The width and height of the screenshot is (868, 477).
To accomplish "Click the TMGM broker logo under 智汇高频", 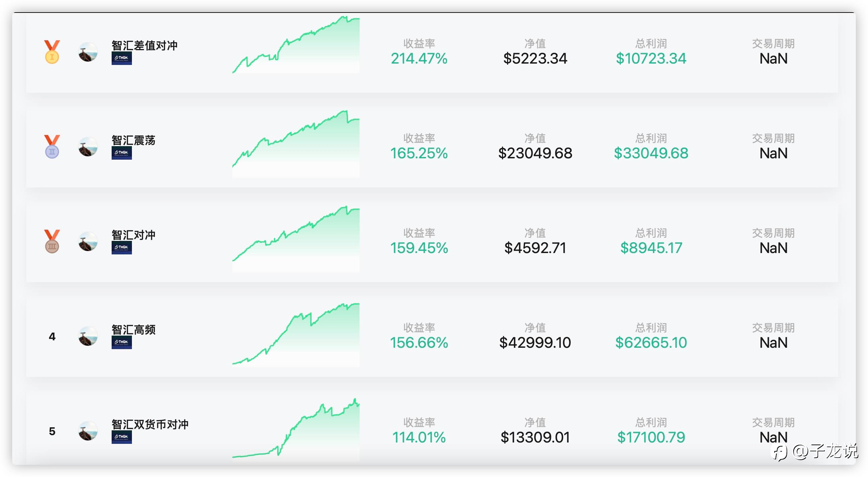I will [122, 342].
